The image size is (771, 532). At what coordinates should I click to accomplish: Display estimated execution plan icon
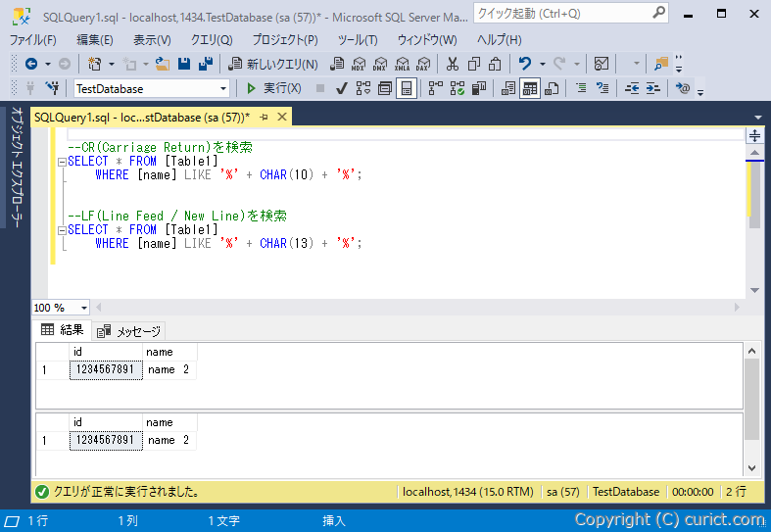(363, 88)
